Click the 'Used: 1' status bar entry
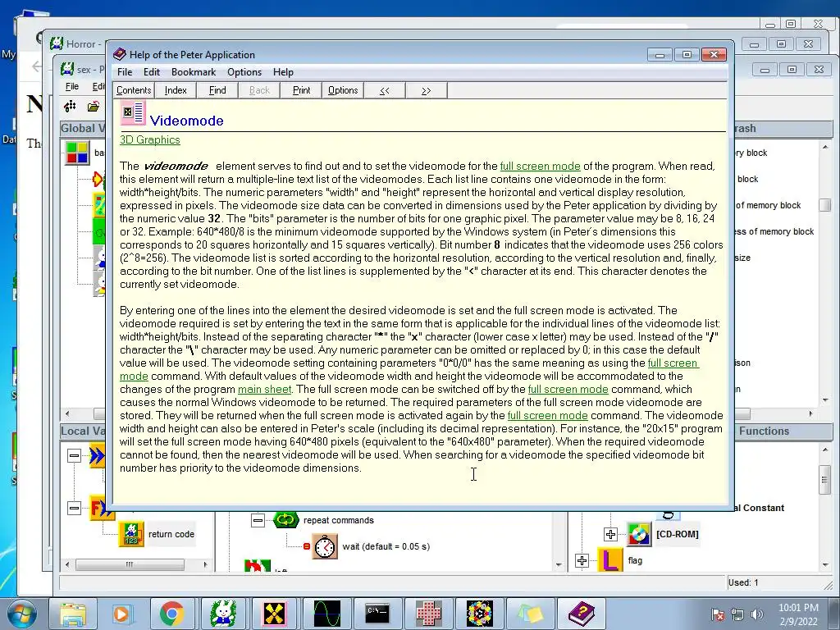Image resolution: width=840 pixels, height=630 pixels. pos(743,582)
